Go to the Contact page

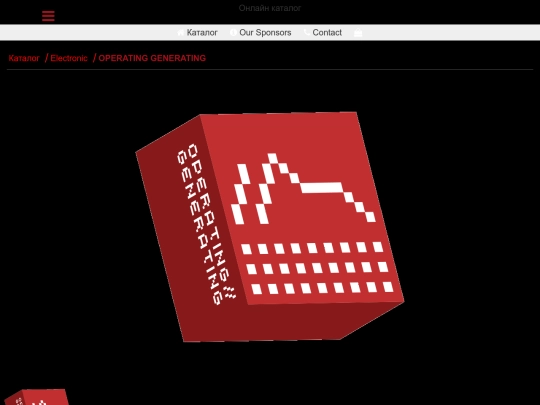pyautogui.click(x=327, y=32)
